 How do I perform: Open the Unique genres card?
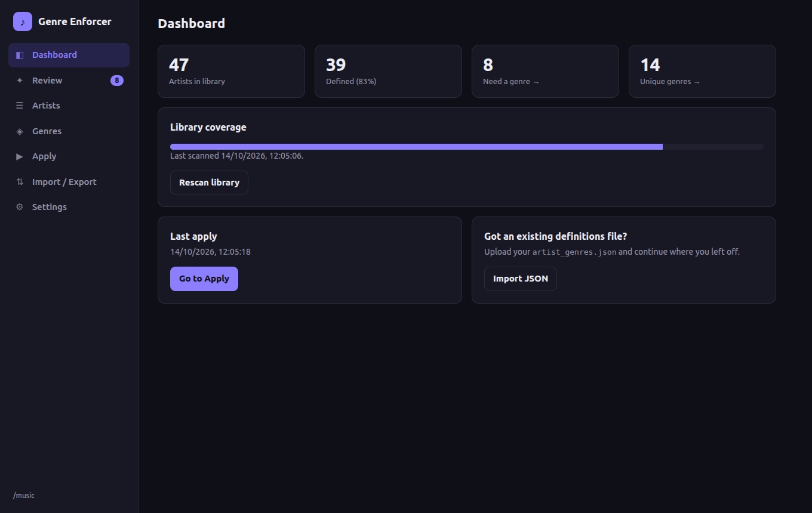[x=702, y=71]
